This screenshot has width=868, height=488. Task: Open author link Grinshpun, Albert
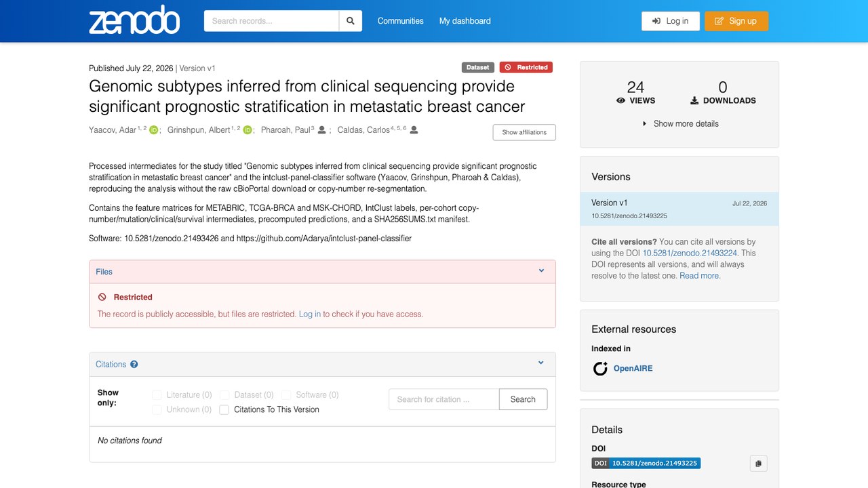(x=199, y=130)
